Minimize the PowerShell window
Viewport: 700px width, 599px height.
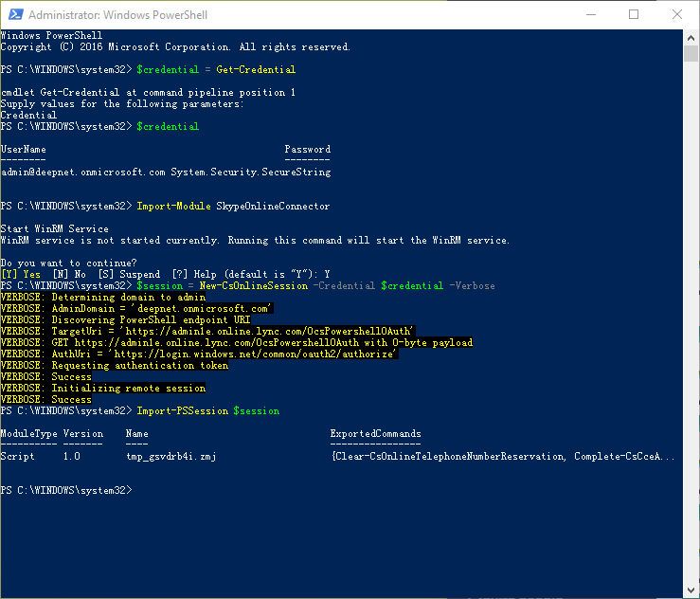pyautogui.click(x=590, y=15)
